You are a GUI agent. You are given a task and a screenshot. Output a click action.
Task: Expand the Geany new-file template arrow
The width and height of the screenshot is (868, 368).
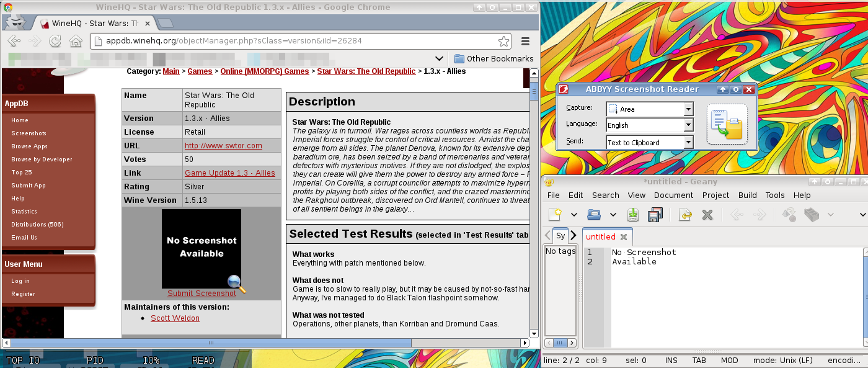tap(574, 215)
